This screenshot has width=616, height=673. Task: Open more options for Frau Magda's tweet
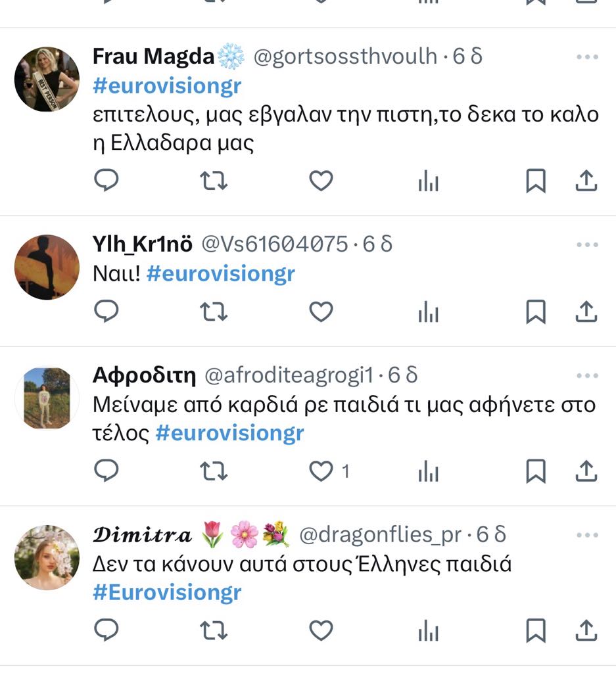586,57
